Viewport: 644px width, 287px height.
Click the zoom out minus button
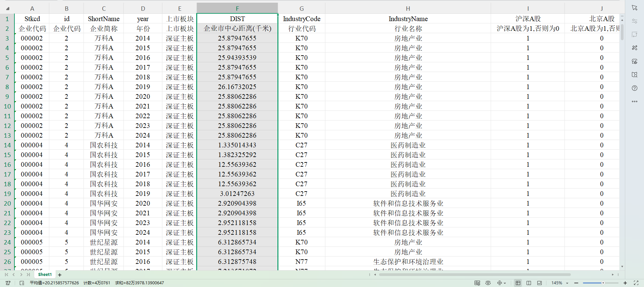[x=576, y=283]
